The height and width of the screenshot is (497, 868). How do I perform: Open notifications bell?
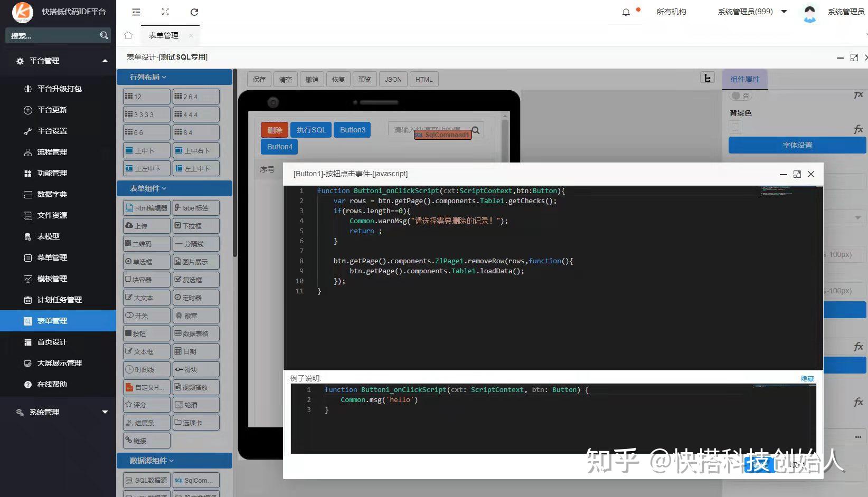pos(626,12)
